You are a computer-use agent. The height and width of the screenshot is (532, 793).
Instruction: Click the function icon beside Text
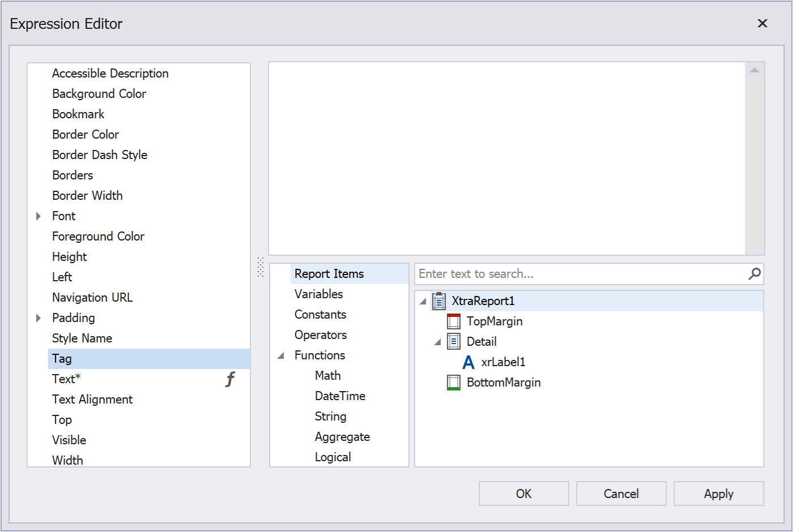[230, 379]
